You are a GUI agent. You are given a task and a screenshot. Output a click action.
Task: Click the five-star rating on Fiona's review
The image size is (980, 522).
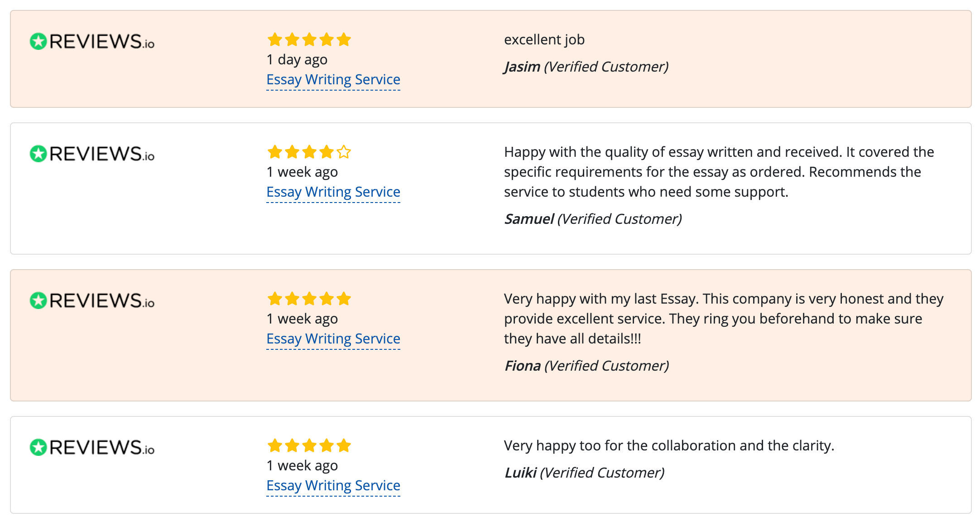click(x=309, y=299)
